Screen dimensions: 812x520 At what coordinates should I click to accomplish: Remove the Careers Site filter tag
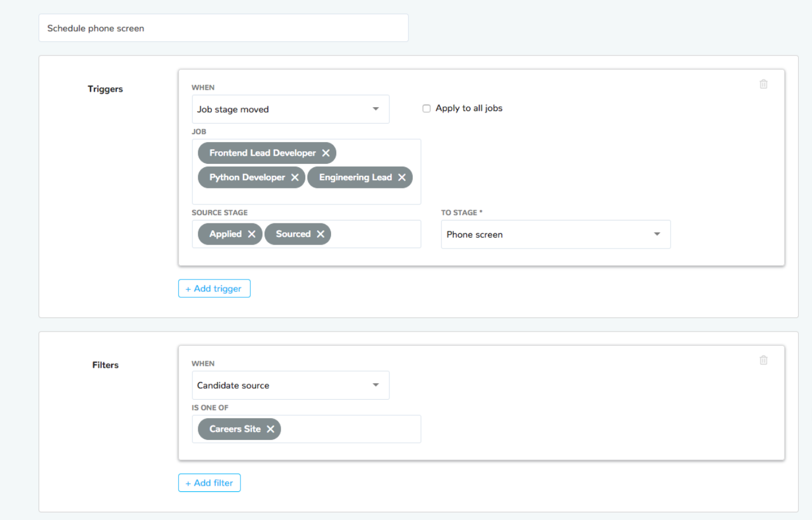270,429
